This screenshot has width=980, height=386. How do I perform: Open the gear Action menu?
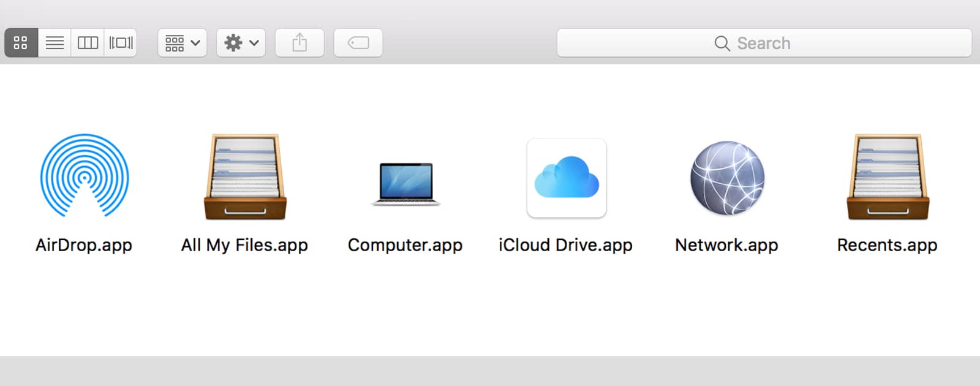pyautogui.click(x=241, y=43)
